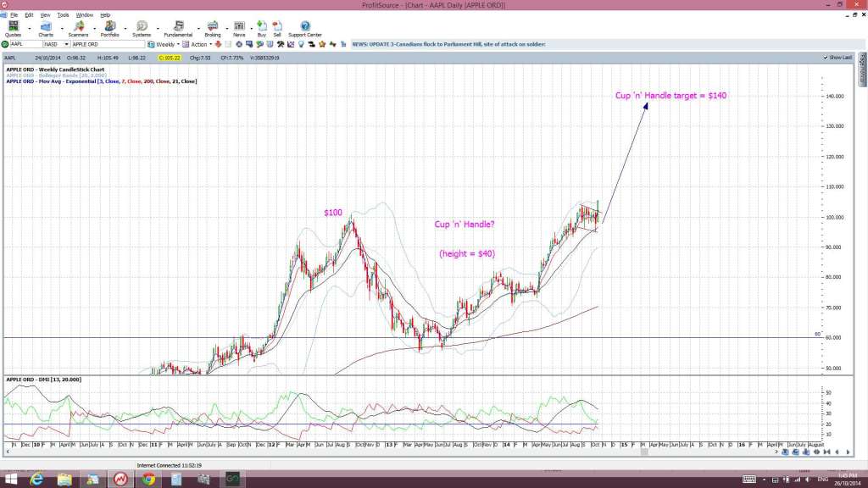Open Google Chrome from the taskbar
The height and width of the screenshot is (488, 868).
148,480
